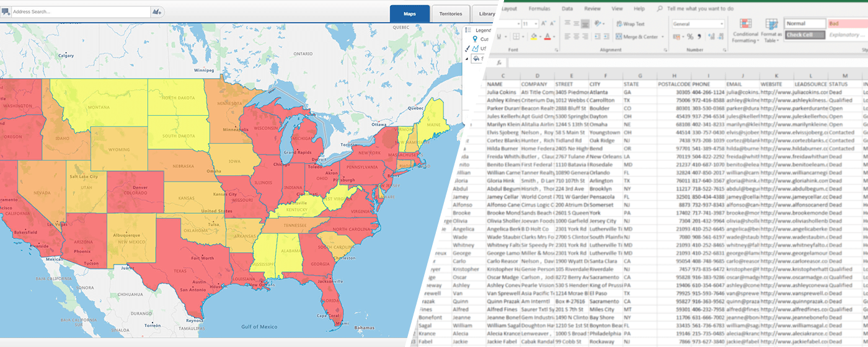Open the View ribbon tab in Excel
Image resolution: width=868 pixels, height=347 pixels.
pyautogui.click(x=617, y=9)
